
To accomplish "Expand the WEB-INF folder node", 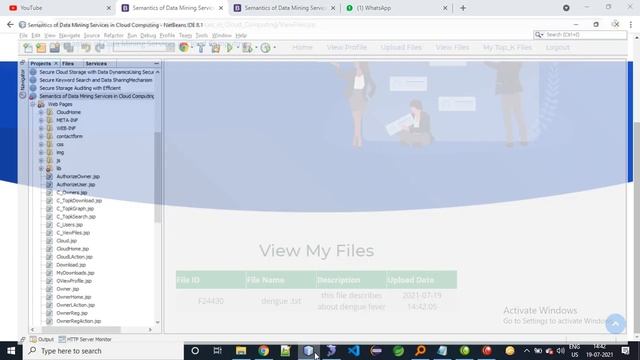I will pos(41,128).
